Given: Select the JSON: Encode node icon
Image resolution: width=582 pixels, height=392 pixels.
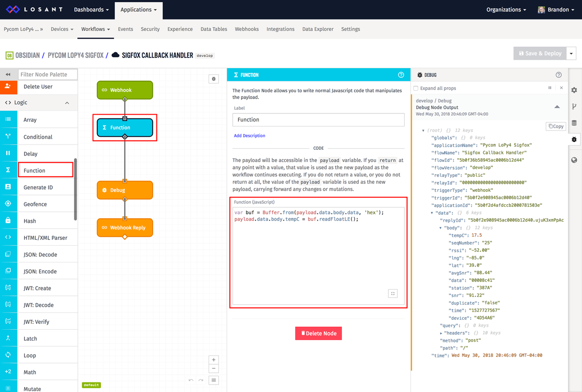Looking at the screenshot, I should [x=8, y=271].
